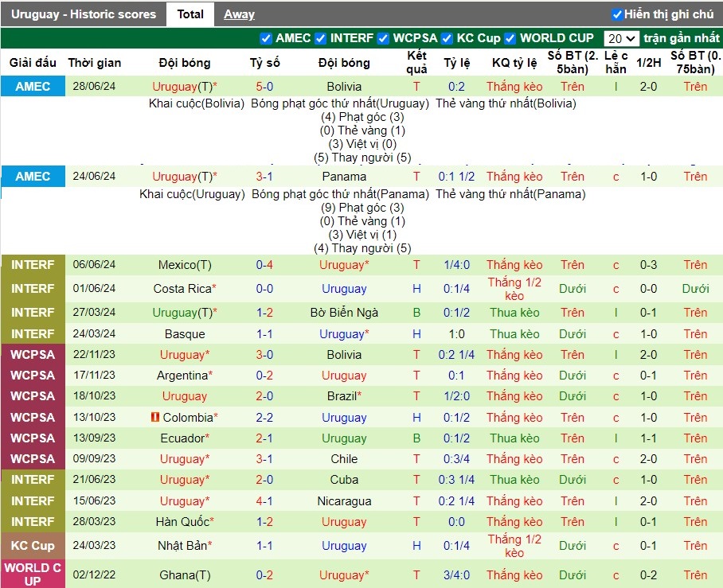Click Panama team name
723x588 pixels.
point(344,177)
